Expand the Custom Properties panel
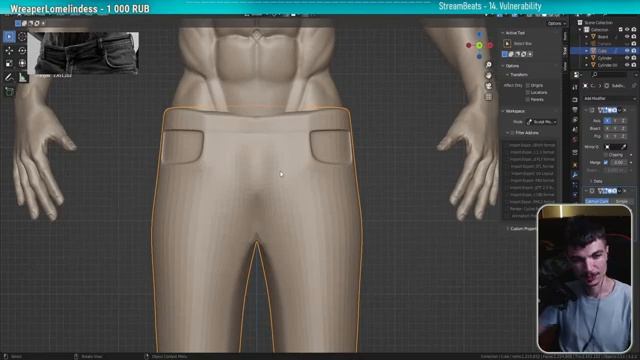The height and width of the screenshot is (360, 640). point(507,229)
